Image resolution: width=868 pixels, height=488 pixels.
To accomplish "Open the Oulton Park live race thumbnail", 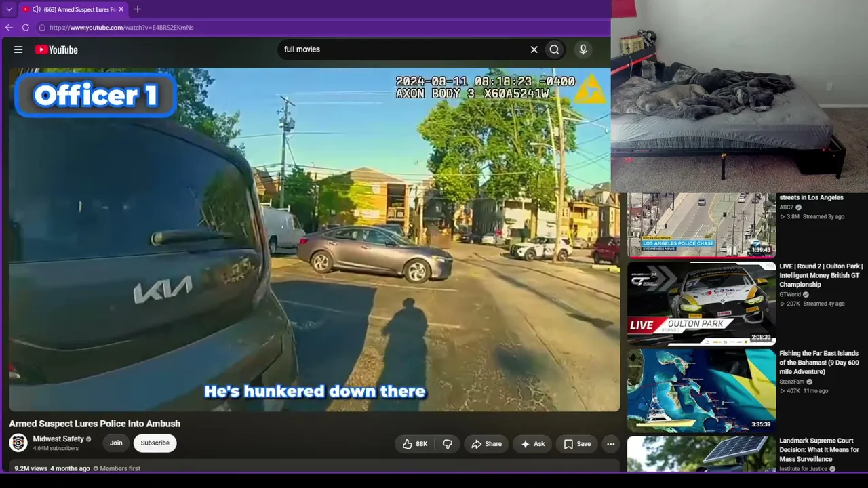I will pos(701,304).
